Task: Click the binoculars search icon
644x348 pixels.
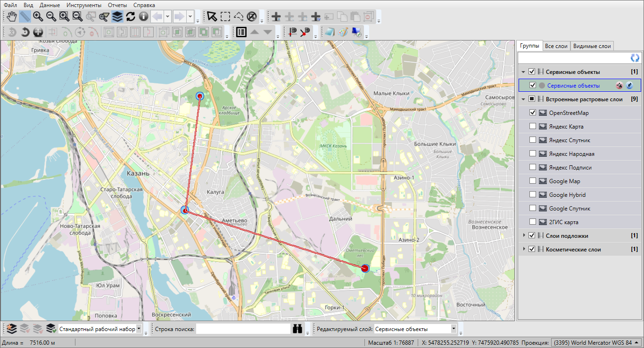Action: [x=297, y=329]
